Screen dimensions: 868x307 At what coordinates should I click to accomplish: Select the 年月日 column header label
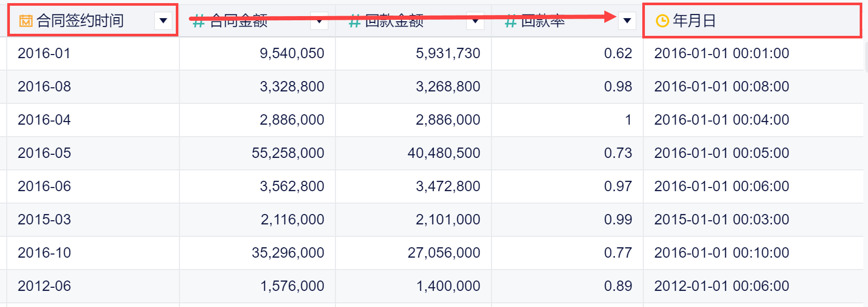[694, 21]
